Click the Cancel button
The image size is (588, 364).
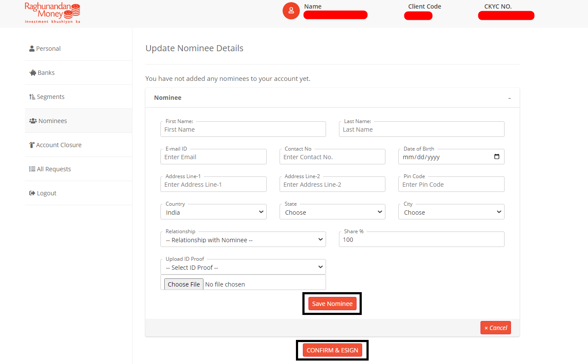(x=496, y=328)
